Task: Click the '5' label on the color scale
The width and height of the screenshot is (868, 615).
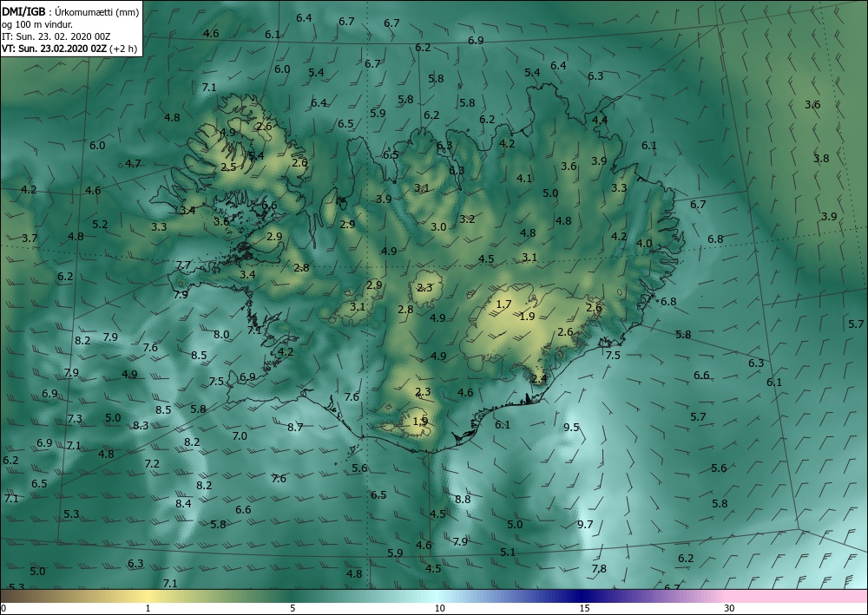Action: (x=293, y=608)
